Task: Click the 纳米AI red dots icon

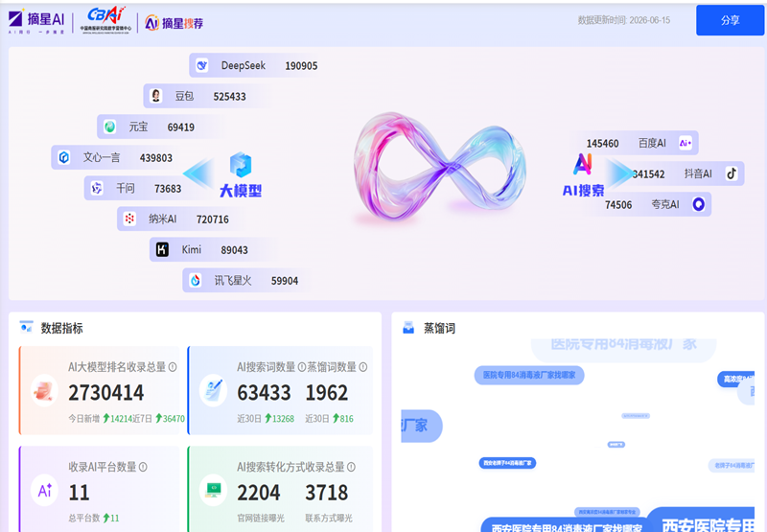Action: [x=129, y=219]
